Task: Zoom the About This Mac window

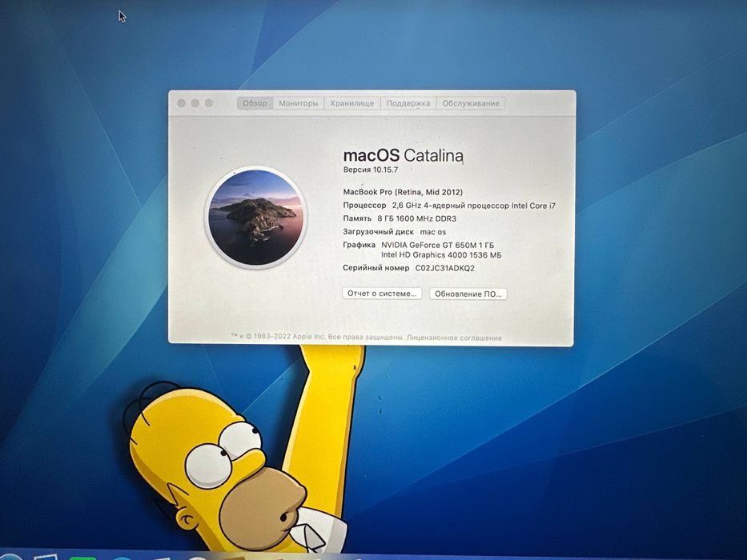Action: (x=209, y=103)
